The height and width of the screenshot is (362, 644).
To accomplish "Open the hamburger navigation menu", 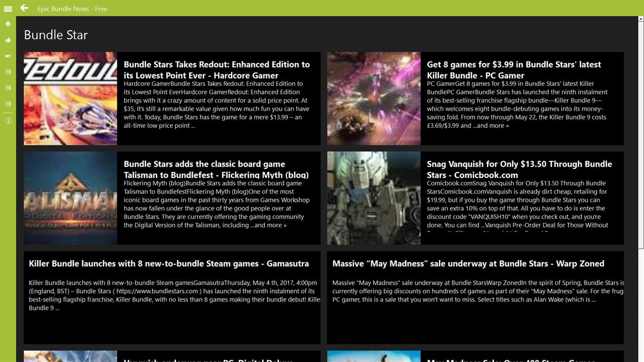I will pyautogui.click(x=8, y=8).
